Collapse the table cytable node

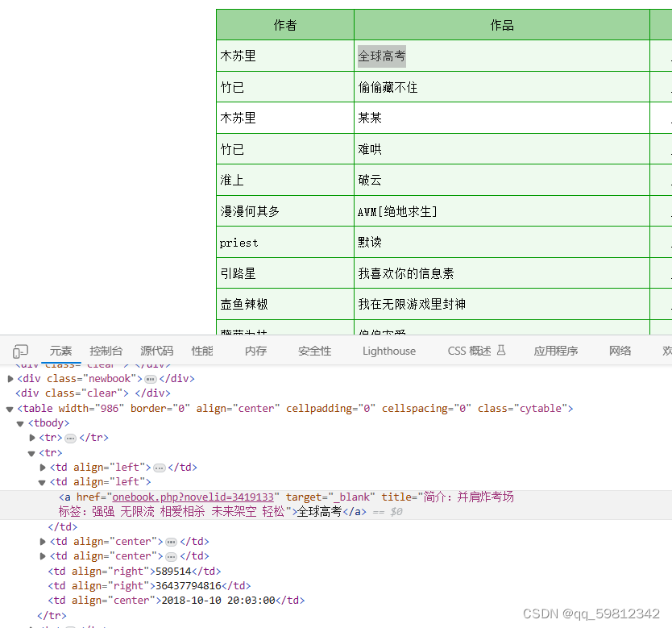[x=10, y=409]
